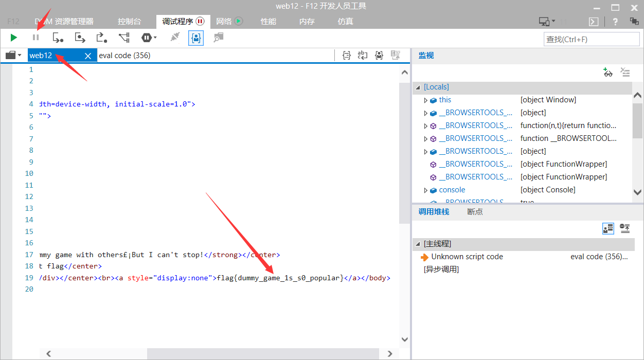
Task: Click the Step Into icon
Action: coord(58,38)
